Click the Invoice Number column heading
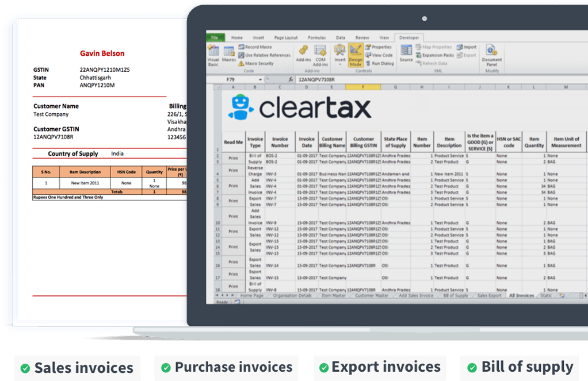Viewport: 588px width, 381px height. [x=280, y=142]
